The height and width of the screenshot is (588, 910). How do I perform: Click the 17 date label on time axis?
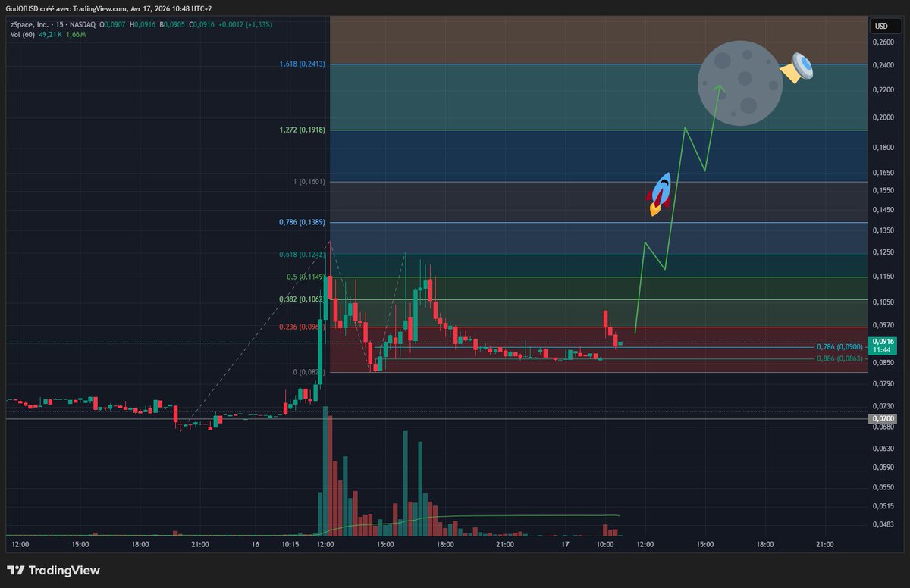(x=565, y=544)
